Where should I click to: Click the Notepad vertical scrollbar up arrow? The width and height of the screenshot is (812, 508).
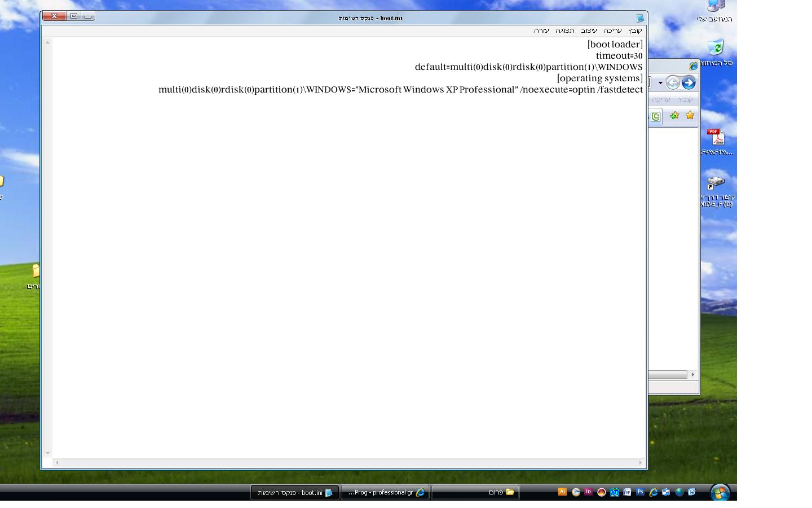tap(47, 42)
